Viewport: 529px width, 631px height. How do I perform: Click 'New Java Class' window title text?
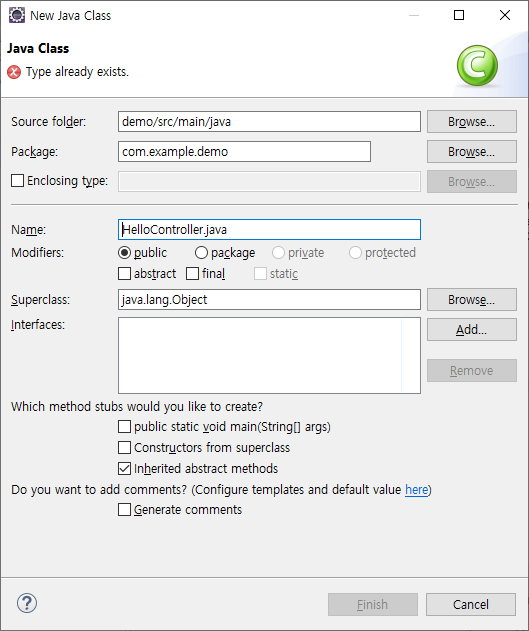pyautogui.click(x=70, y=15)
